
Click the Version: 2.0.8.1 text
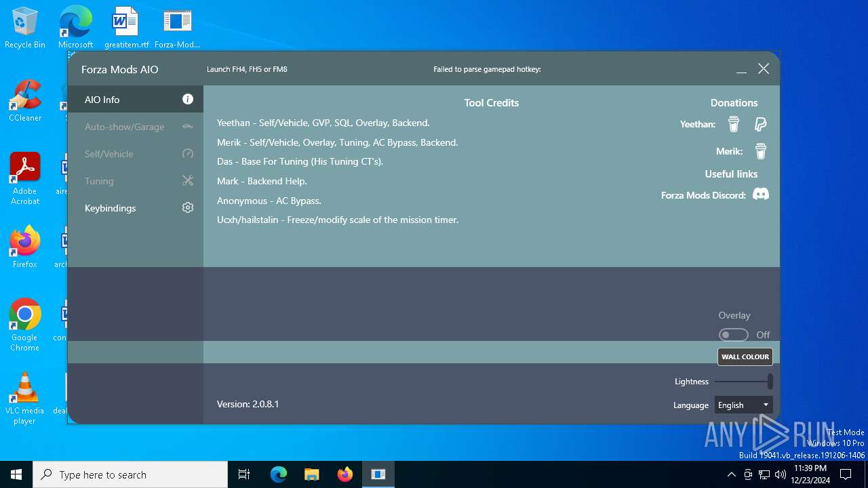(x=248, y=404)
